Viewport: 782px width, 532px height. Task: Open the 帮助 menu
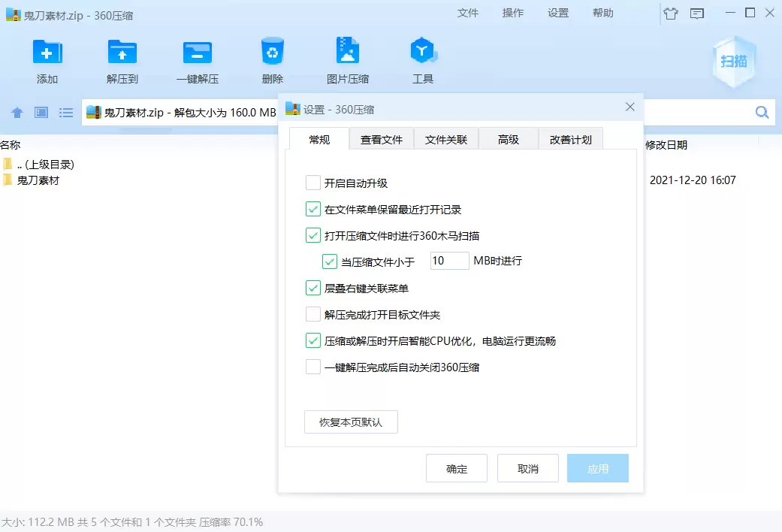pyautogui.click(x=603, y=13)
